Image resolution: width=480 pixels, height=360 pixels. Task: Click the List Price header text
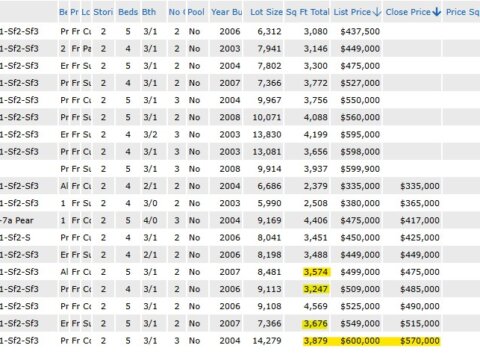coord(352,12)
